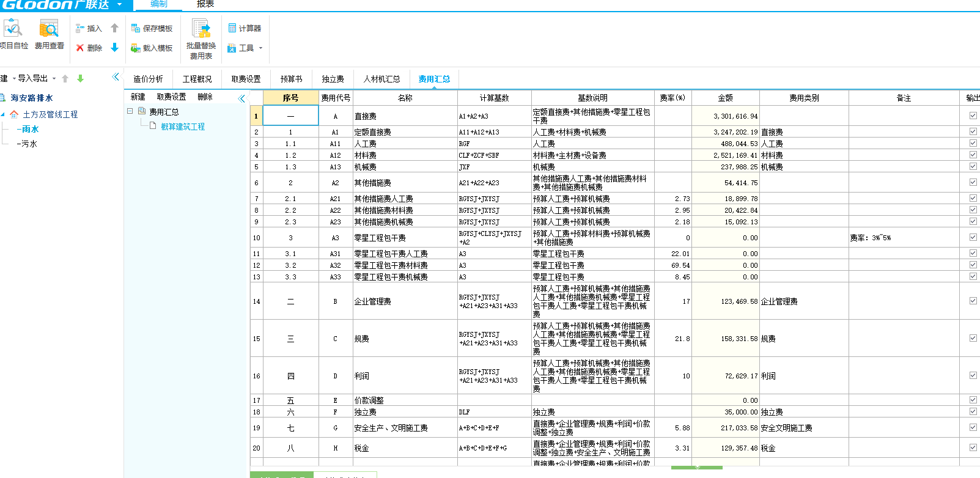Toggle the output checkbox for the 利润 row
This screenshot has height=478, width=980.
[x=973, y=375]
